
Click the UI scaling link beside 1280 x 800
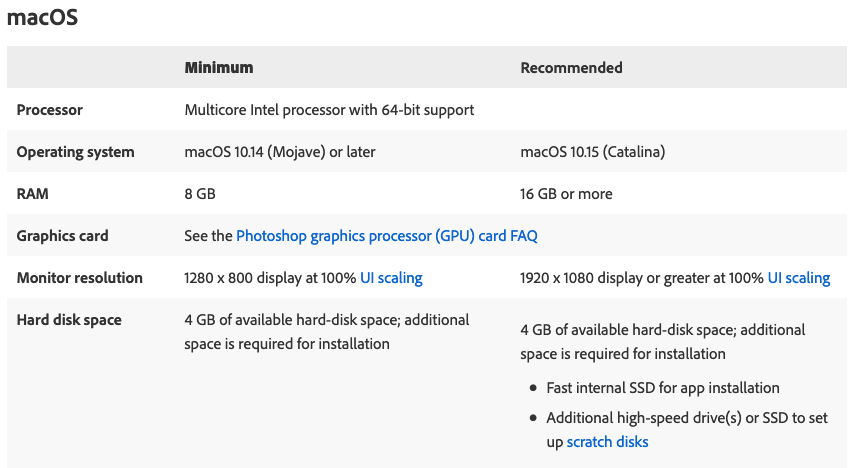[x=391, y=278]
